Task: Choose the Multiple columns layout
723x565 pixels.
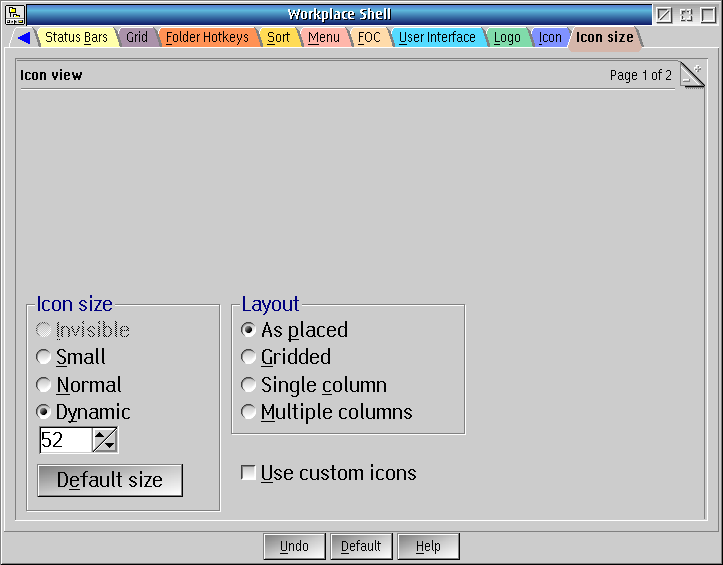Action: click(326, 412)
